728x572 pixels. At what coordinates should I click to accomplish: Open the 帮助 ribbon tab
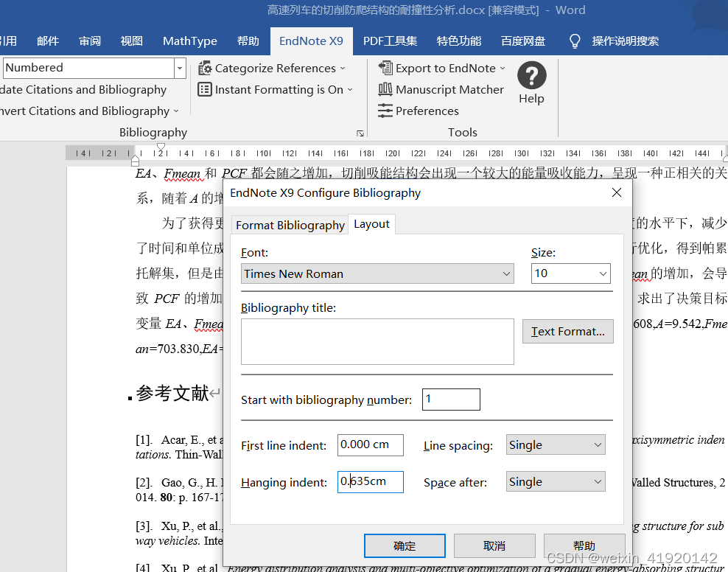point(248,41)
